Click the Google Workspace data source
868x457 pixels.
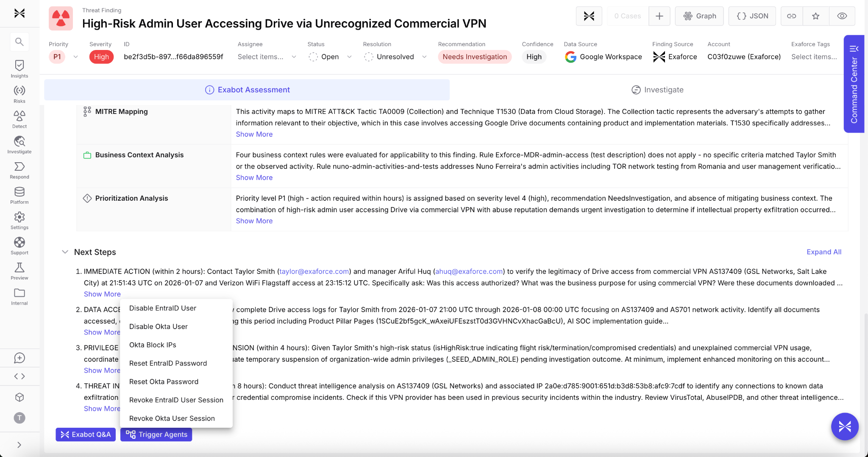coord(603,57)
